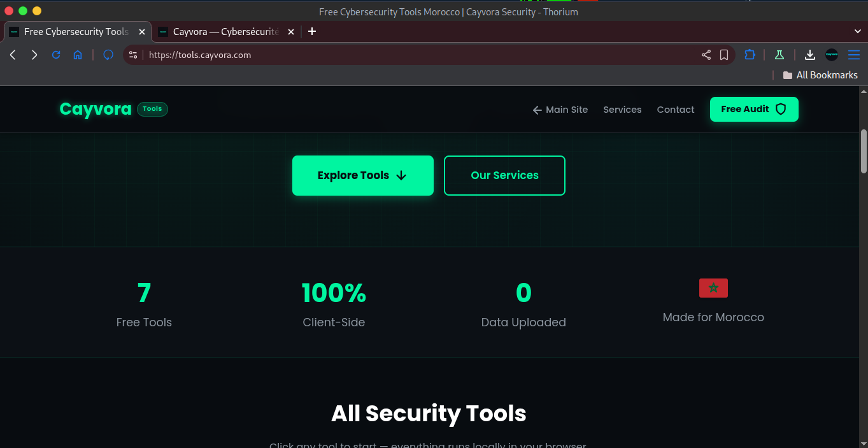
Task: Bookmark this page
Action: 724,55
